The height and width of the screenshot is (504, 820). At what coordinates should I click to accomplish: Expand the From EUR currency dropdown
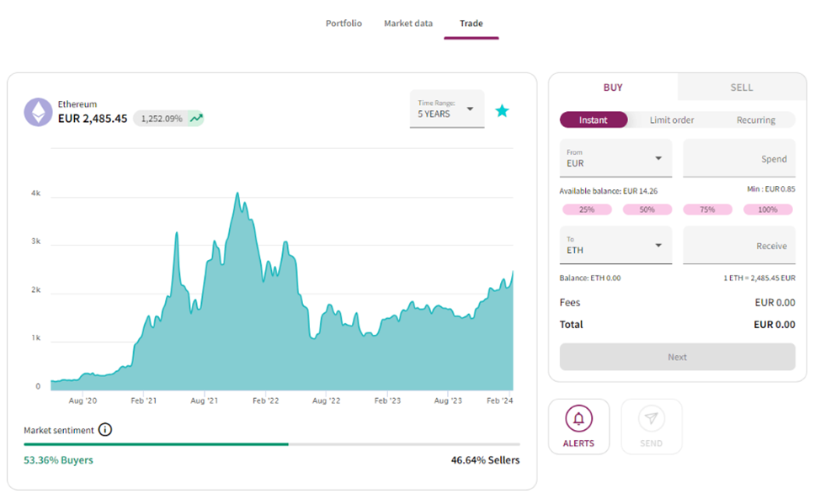click(x=615, y=158)
